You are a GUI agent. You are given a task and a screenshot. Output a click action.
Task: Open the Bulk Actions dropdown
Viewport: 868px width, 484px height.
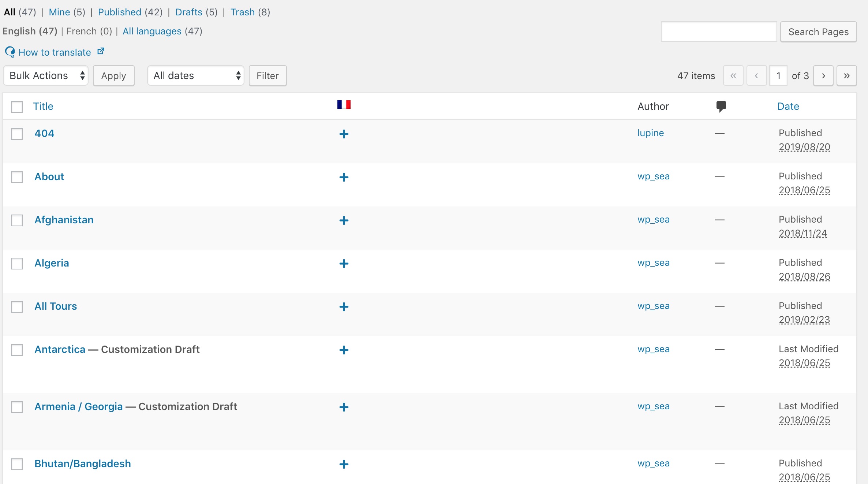46,76
